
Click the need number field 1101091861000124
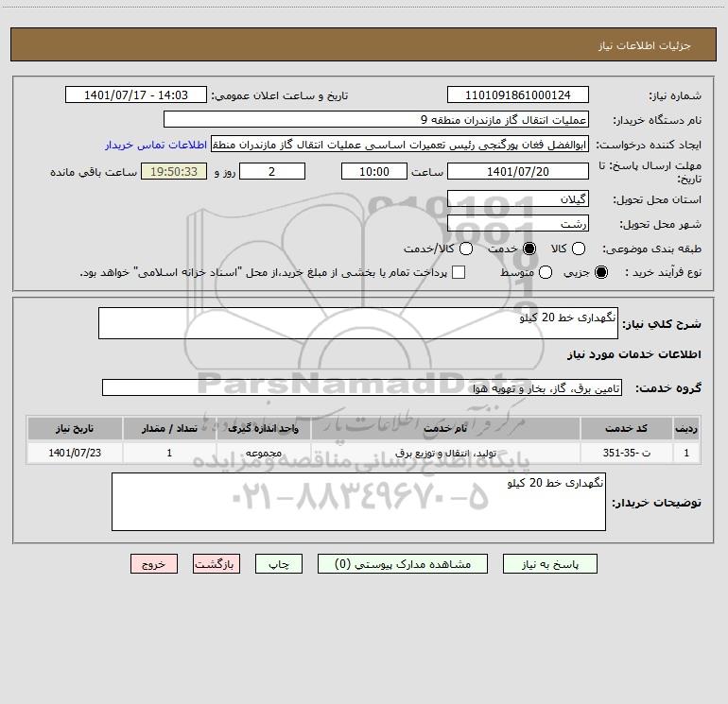(518, 95)
